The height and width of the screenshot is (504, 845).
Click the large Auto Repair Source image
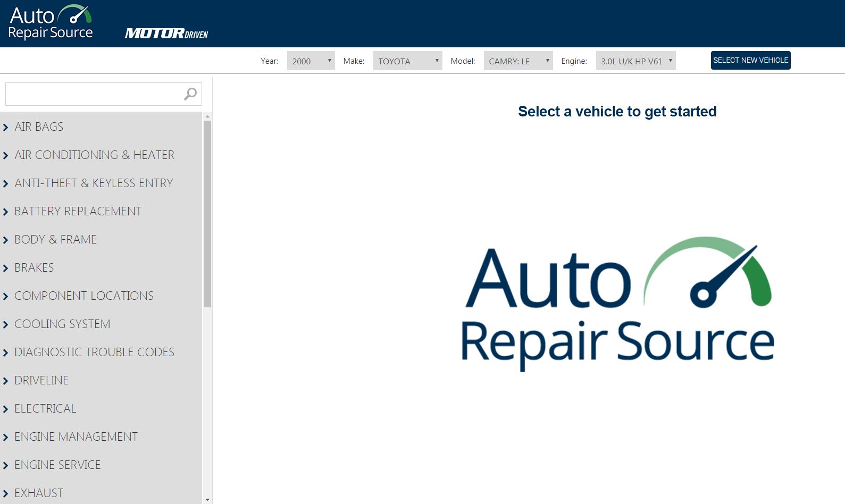(x=617, y=303)
